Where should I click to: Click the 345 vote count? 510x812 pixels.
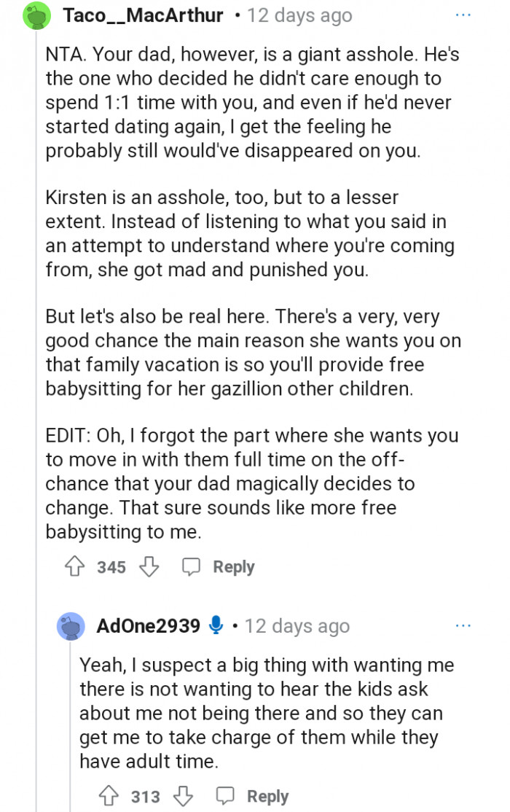pos(111,567)
